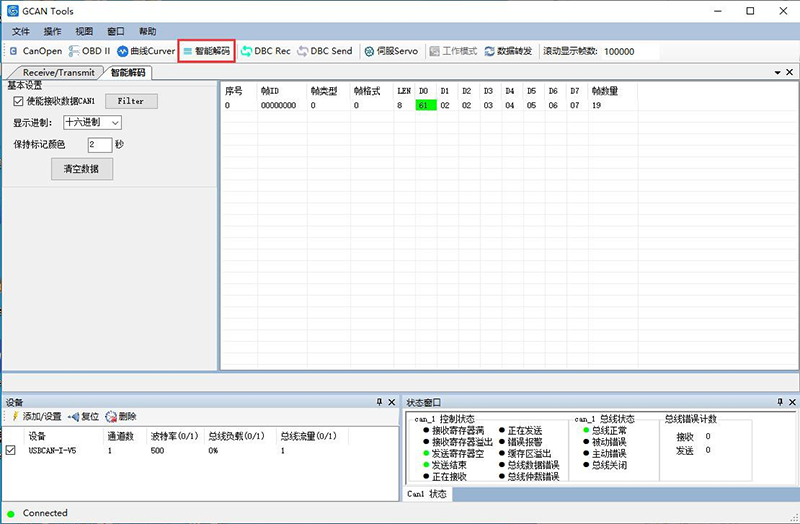Select 智能解码 in the toolbar
Image resolution: width=800 pixels, height=524 pixels.
[x=206, y=51]
